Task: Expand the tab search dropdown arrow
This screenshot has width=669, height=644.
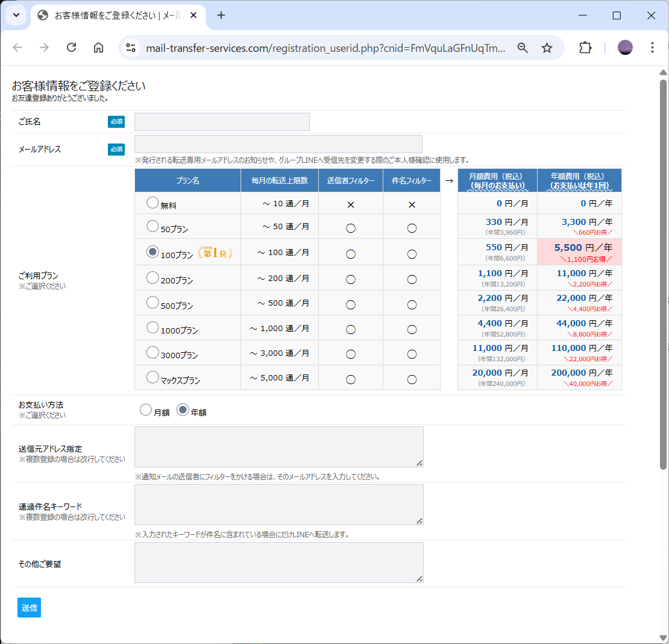Action: [x=16, y=15]
